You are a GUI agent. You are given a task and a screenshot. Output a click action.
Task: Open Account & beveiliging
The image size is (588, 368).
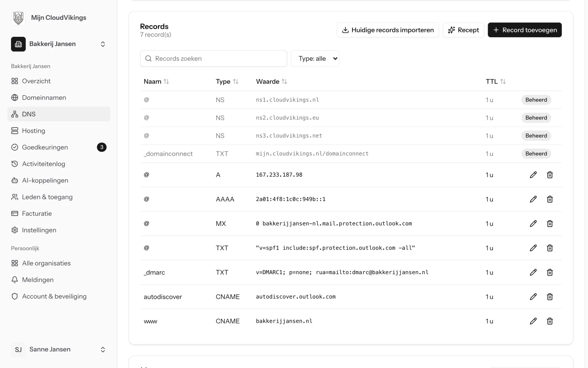[59, 296]
